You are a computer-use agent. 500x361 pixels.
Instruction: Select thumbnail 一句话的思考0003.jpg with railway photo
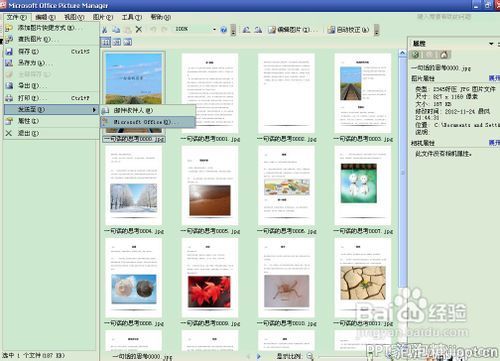point(363,93)
